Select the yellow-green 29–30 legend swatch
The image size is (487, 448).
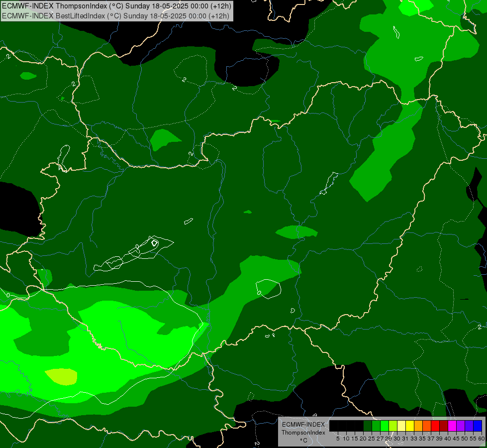point(393,426)
